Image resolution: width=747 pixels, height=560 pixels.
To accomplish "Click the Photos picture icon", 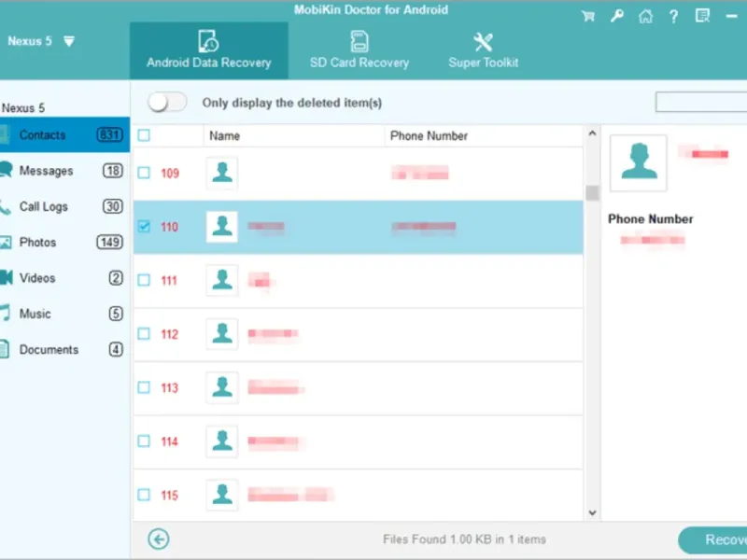I will pos(6,242).
